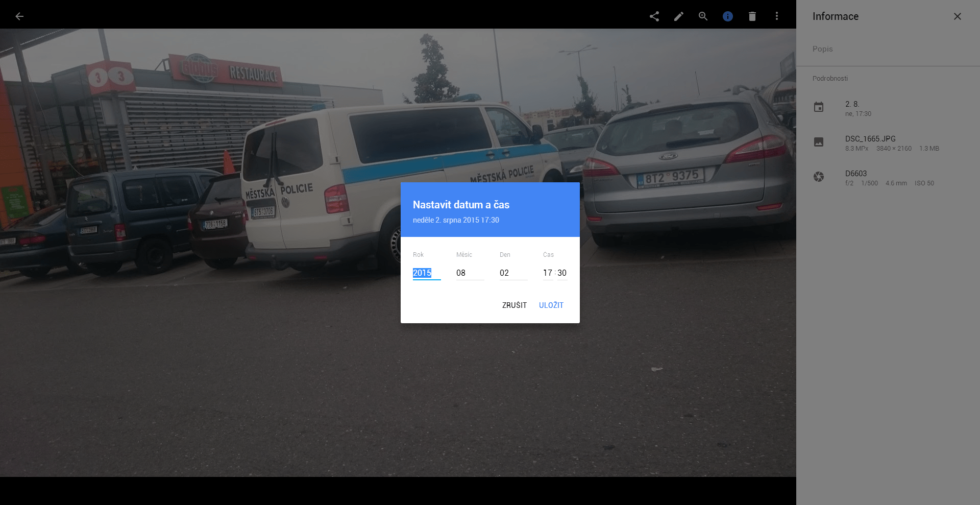Toggle the info icon
This screenshot has width=980, height=505.
[727, 16]
